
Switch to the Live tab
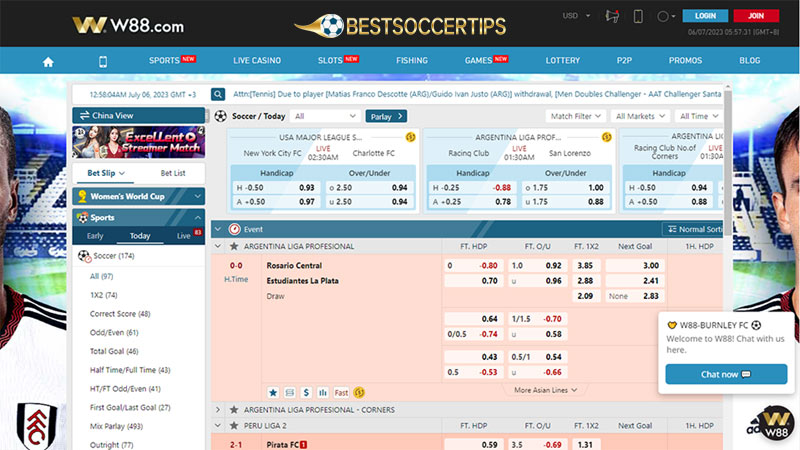(184, 236)
